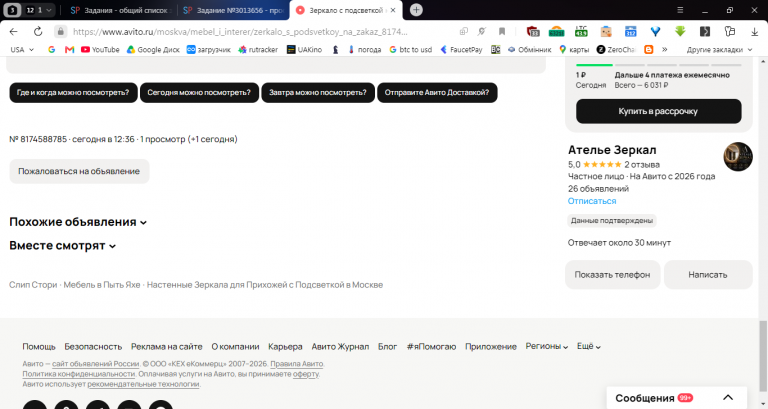Open the UAKino bookmark
This screenshot has width=768, height=409.
304,49
